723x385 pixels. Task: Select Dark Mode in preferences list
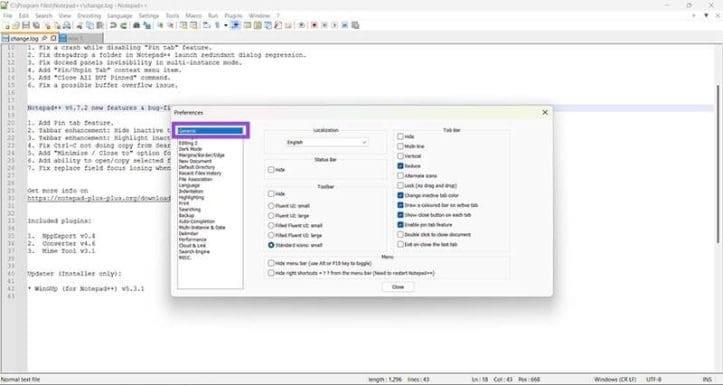pos(190,149)
